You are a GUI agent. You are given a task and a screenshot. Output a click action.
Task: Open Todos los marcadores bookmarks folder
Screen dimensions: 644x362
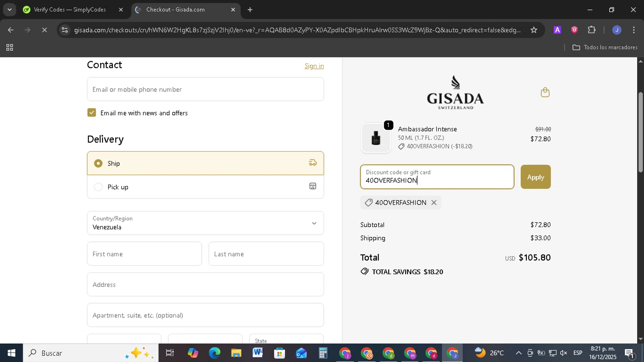[605, 47]
